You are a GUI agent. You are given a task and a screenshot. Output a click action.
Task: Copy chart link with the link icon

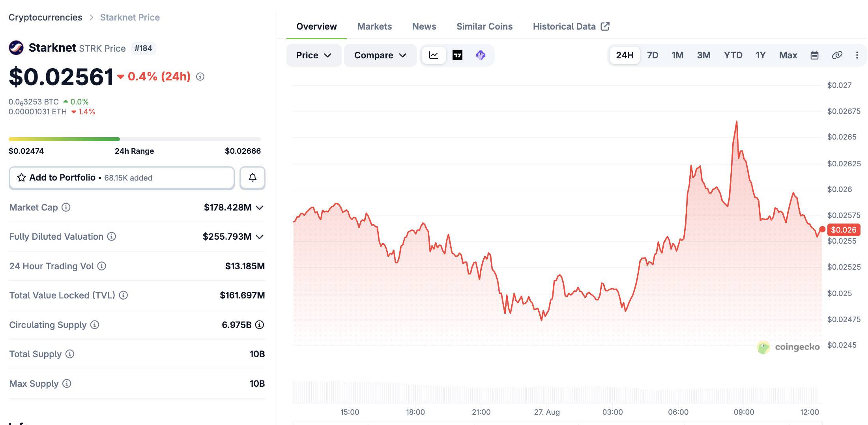click(837, 55)
